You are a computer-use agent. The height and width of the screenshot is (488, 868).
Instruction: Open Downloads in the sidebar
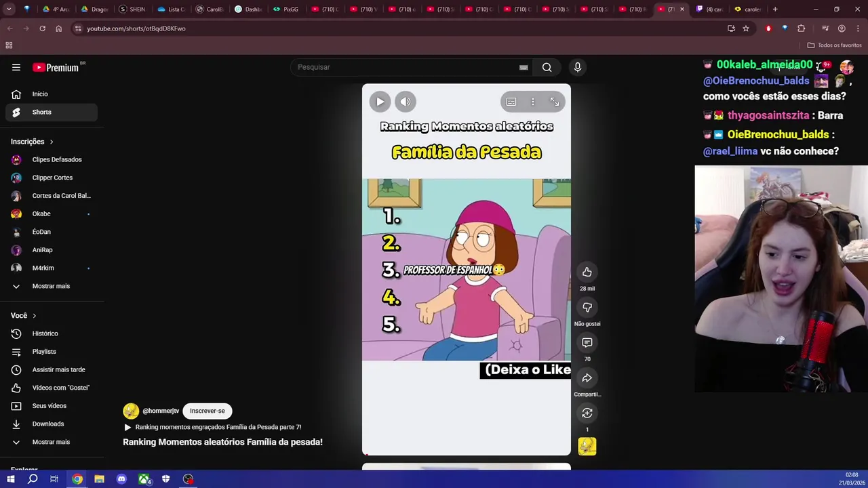pos(52,424)
